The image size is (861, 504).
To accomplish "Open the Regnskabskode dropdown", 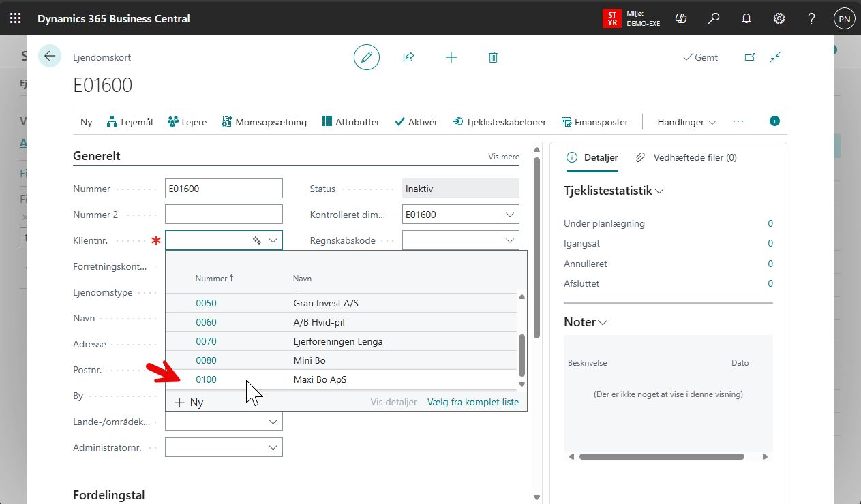I will pos(510,240).
